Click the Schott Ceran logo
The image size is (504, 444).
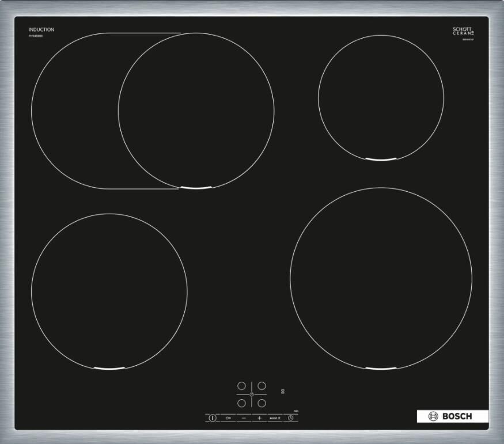coord(463,31)
